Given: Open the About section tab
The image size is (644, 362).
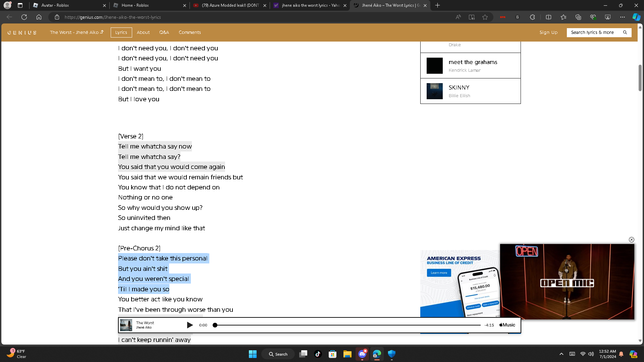Looking at the screenshot, I should (143, 33).
